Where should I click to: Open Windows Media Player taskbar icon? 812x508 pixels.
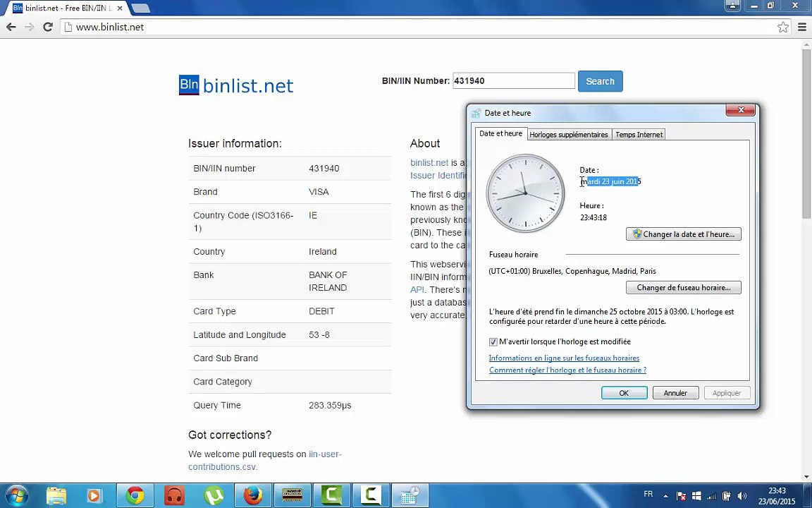point(94,496)
